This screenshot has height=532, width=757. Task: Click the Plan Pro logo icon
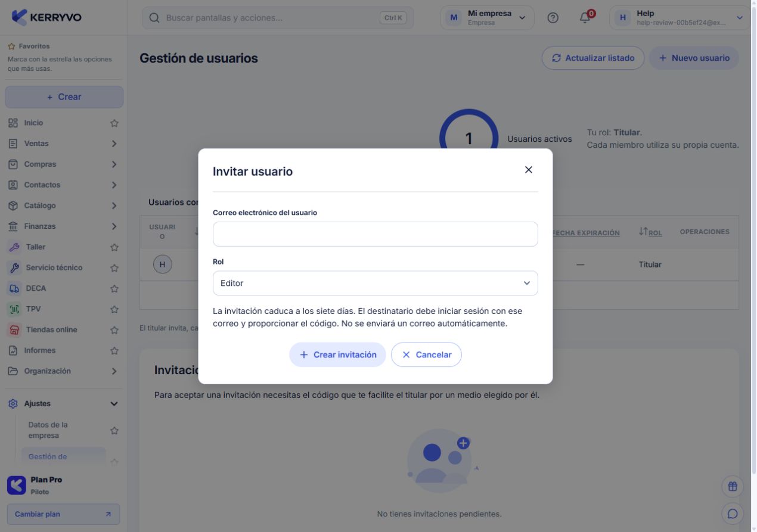point(17,485)
